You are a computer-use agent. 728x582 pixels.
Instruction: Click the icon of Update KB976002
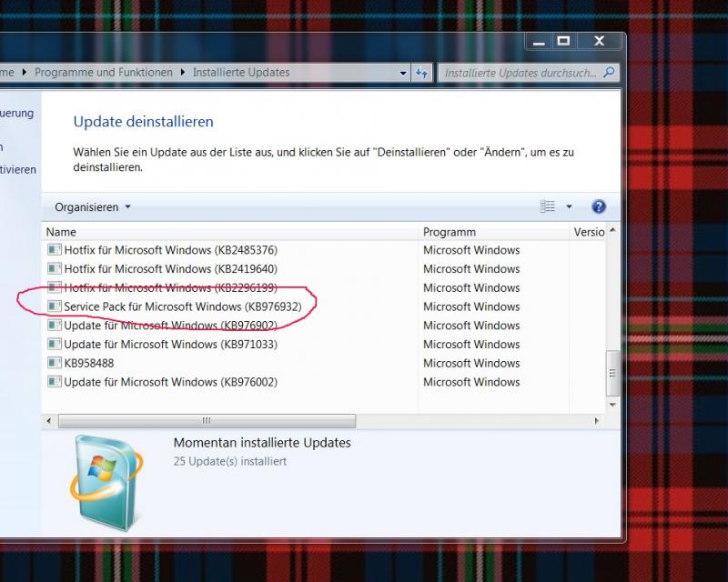(55, 382)
